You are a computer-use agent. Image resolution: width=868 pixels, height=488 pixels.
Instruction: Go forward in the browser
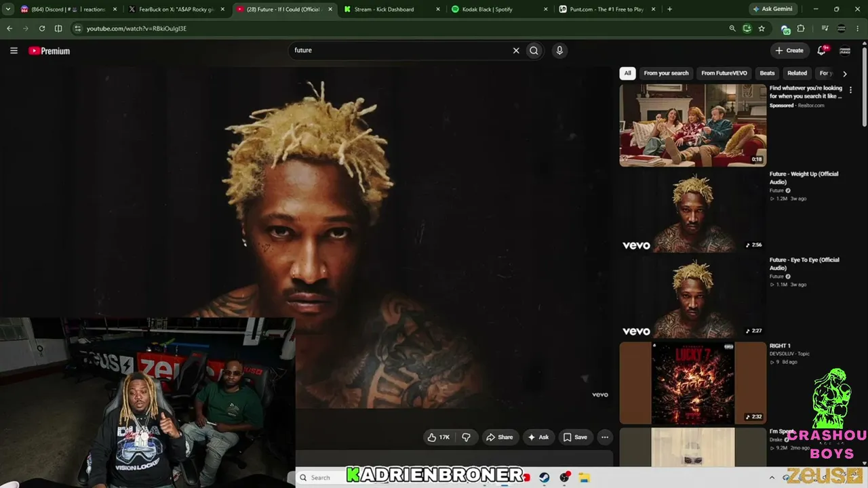coord(26,28)
